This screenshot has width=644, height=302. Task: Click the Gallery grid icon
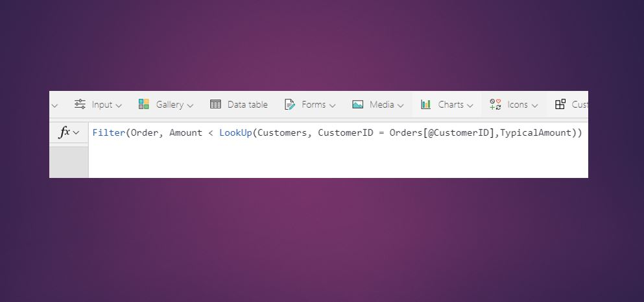point(144,105)
